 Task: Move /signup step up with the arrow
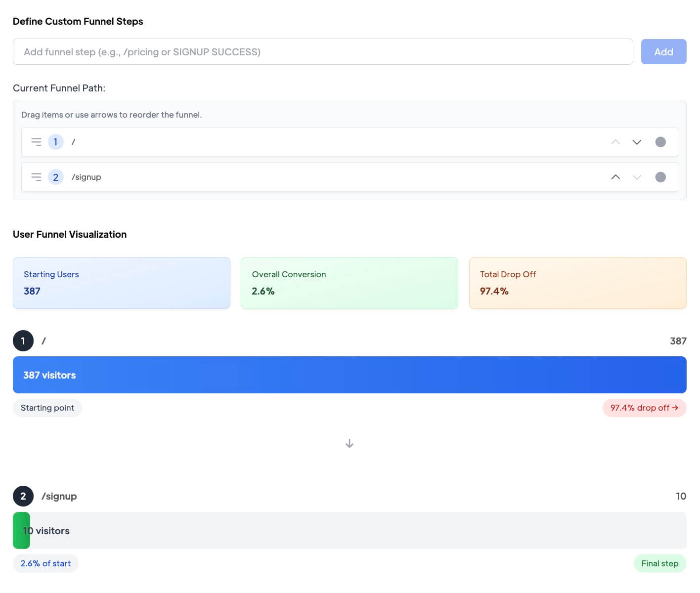[615, 177]
